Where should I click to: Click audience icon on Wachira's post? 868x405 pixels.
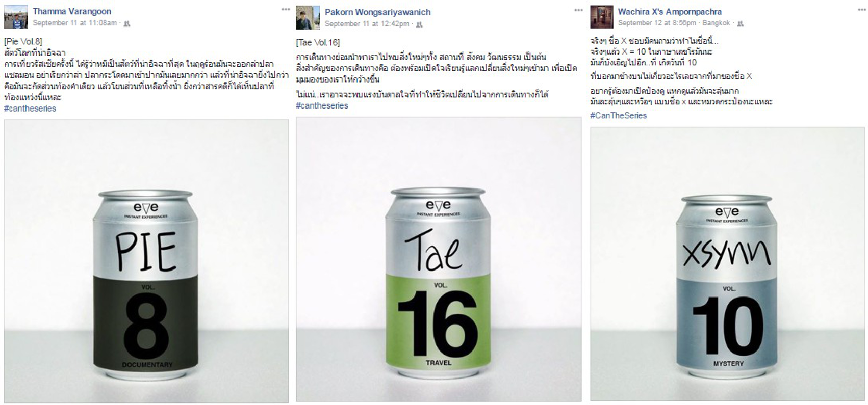[x=741, y=23]
